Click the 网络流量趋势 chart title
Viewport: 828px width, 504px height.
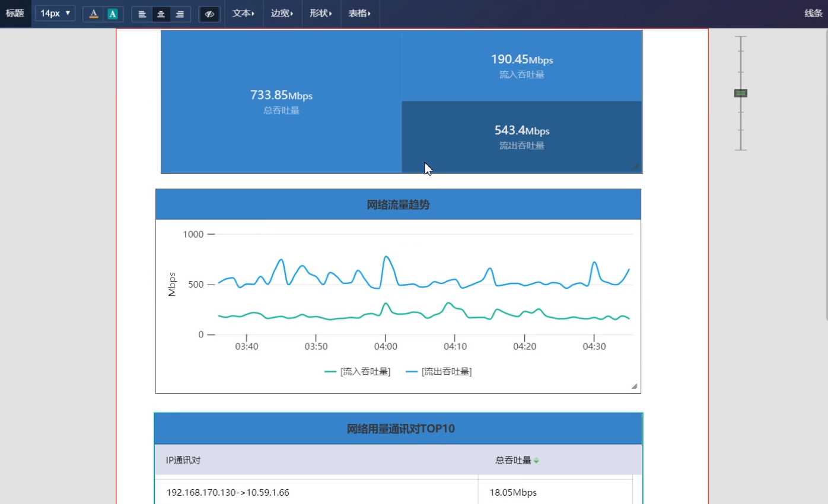click(x=399, y=205)
